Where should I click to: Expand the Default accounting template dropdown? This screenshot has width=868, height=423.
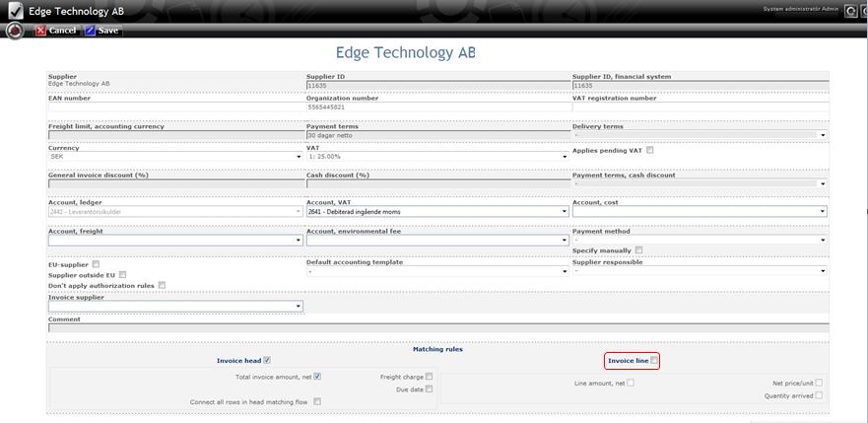[437, 272]
